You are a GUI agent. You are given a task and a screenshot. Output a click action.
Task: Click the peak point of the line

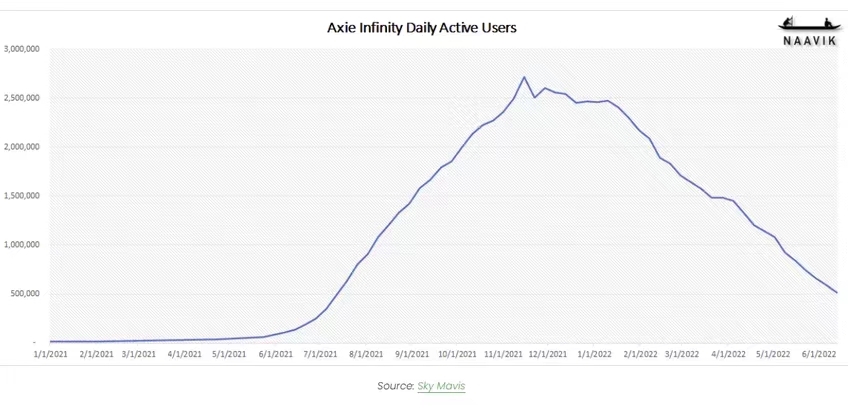tap(525, 77)
